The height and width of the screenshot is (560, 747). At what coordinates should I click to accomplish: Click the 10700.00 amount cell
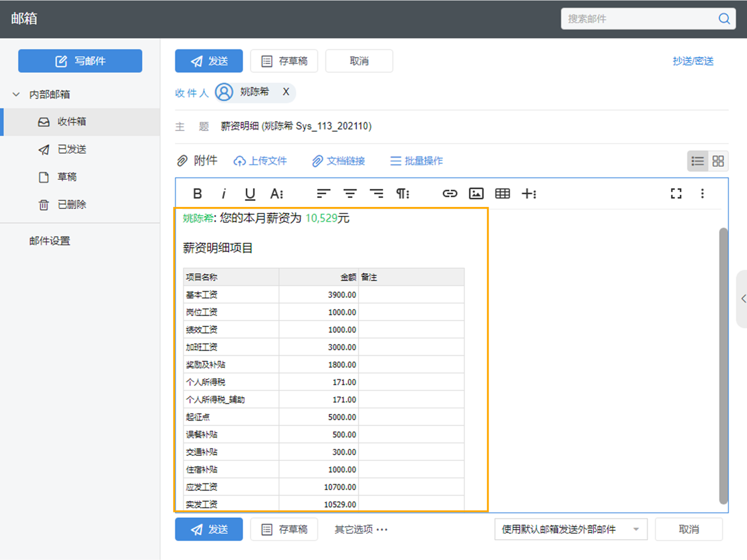tap(340, 487)
